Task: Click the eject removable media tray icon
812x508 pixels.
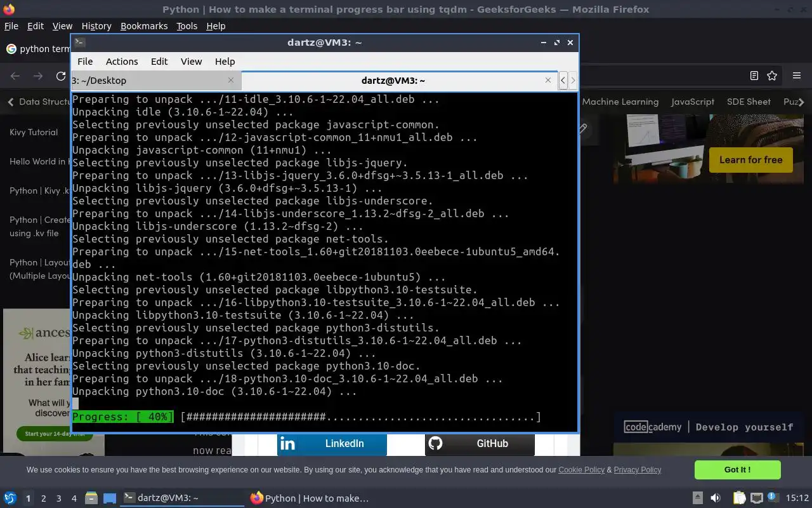Action: [697, 498]
